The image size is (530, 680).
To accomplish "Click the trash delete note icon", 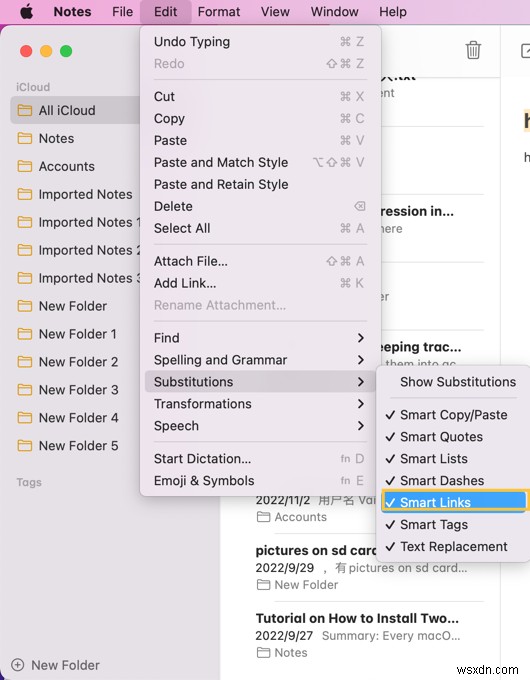I will (473, 50).
